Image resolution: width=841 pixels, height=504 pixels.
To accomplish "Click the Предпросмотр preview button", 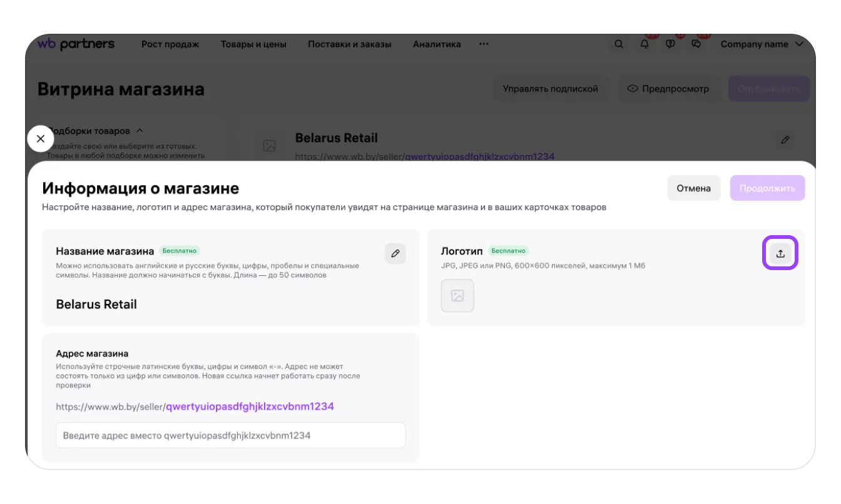I will pyautogui.click(x=668, y=89).
